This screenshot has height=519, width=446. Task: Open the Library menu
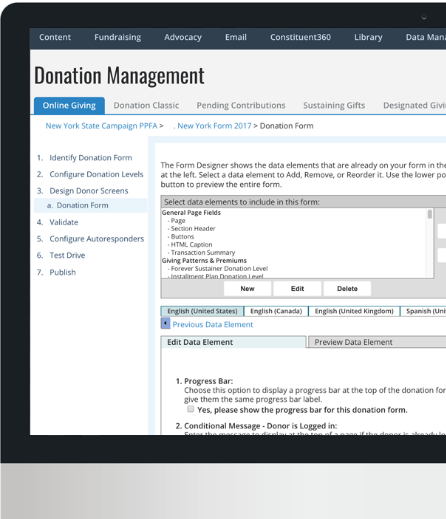pyautogui.click(x=368, y=37)
